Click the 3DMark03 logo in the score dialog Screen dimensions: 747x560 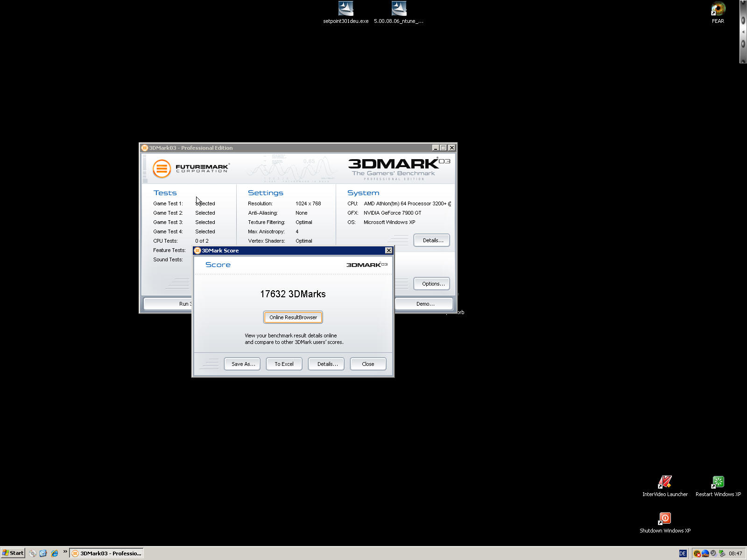point(367,265)
